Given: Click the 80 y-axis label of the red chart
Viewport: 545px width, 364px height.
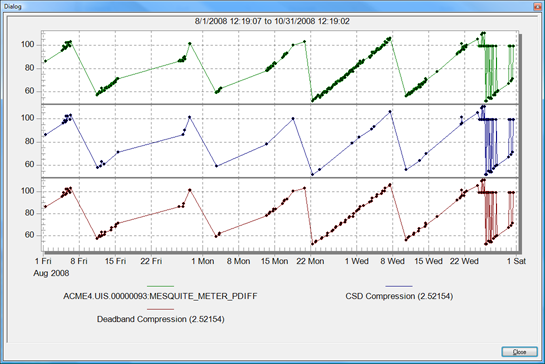Looking at the screenshot, I should coord(30,213).
